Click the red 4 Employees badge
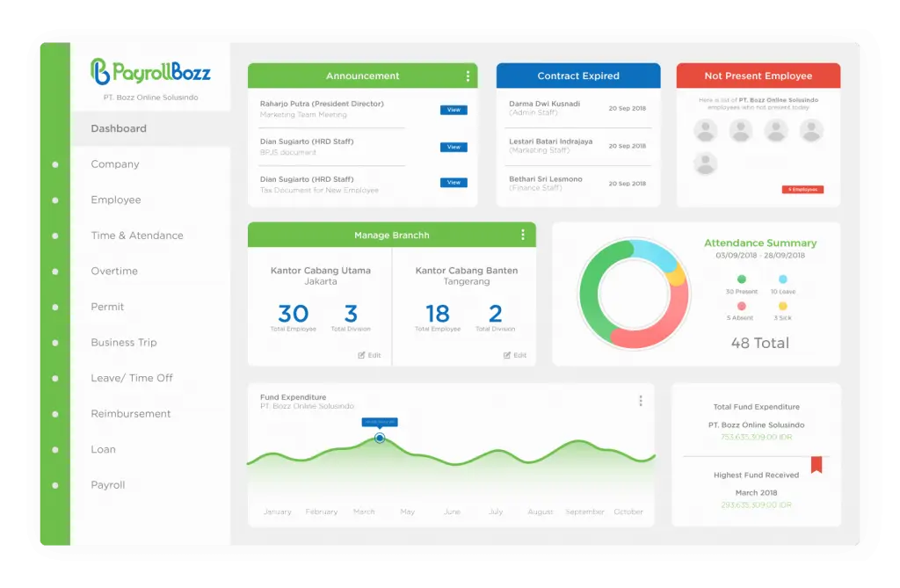Screen dimensions: 900x588 (802, 189)
